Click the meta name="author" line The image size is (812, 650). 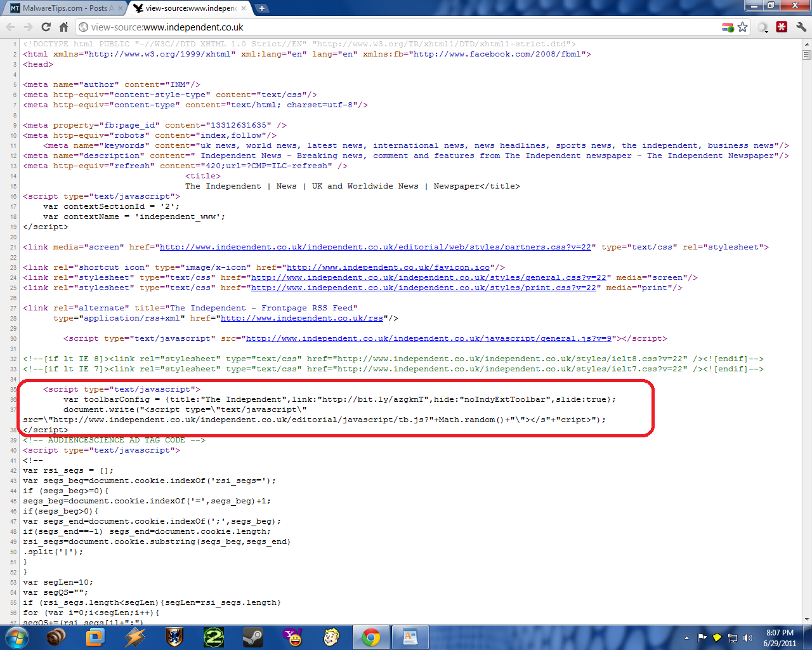[x=112, y=84]
